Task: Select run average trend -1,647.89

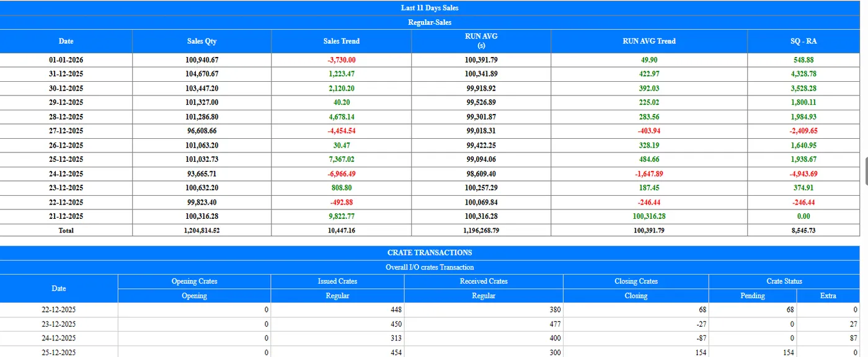Action: pyautogui.click(x=649, y=174)
